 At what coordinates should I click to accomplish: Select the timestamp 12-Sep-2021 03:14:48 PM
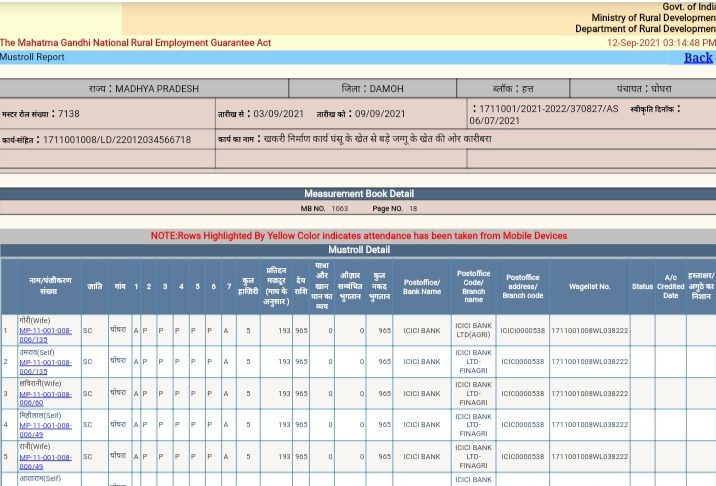[661, 43]
